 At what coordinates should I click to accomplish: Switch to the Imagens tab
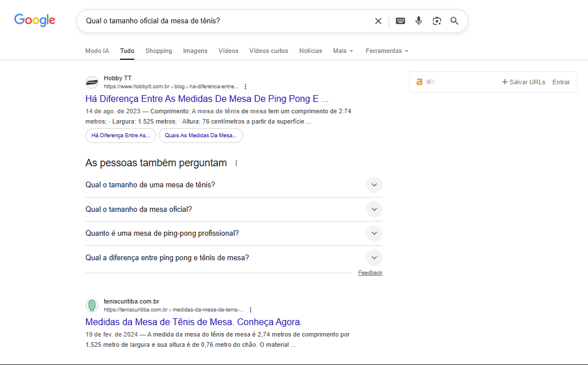click(195, 51)
